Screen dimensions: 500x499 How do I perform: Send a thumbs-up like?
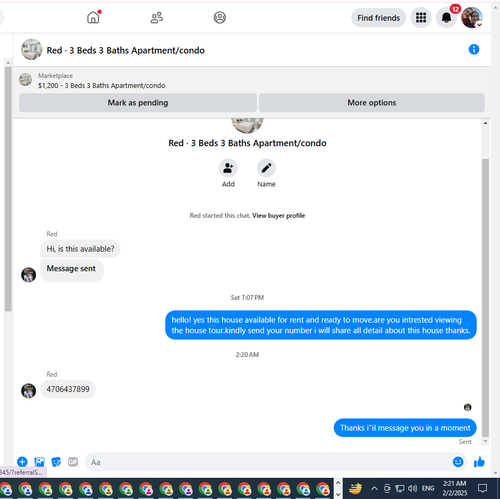point(479,462)
